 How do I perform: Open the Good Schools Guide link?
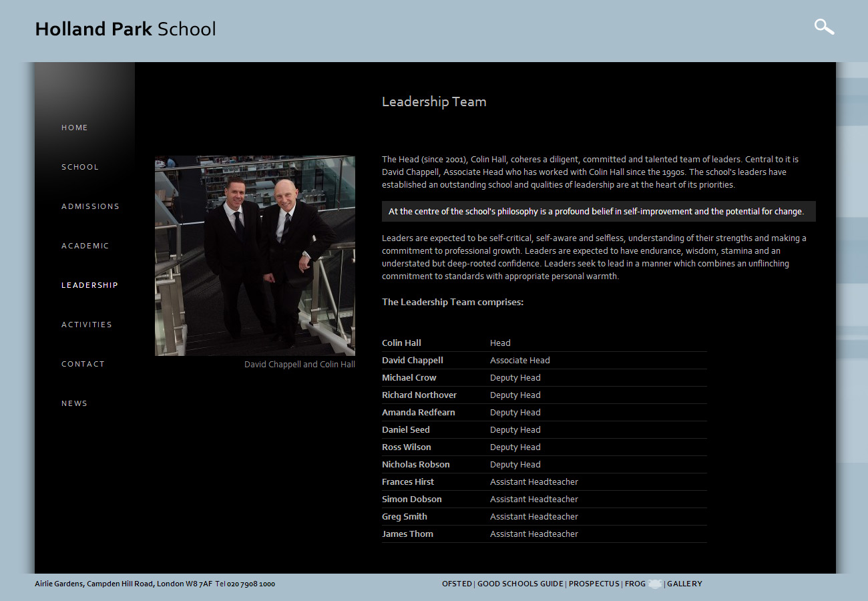[520, 584]
